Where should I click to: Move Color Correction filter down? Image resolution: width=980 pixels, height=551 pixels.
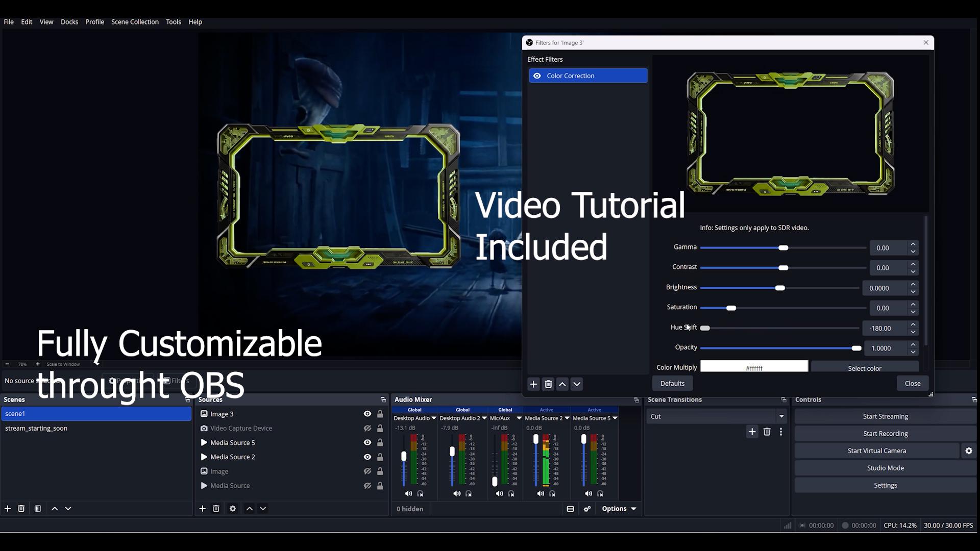point(577,384)
